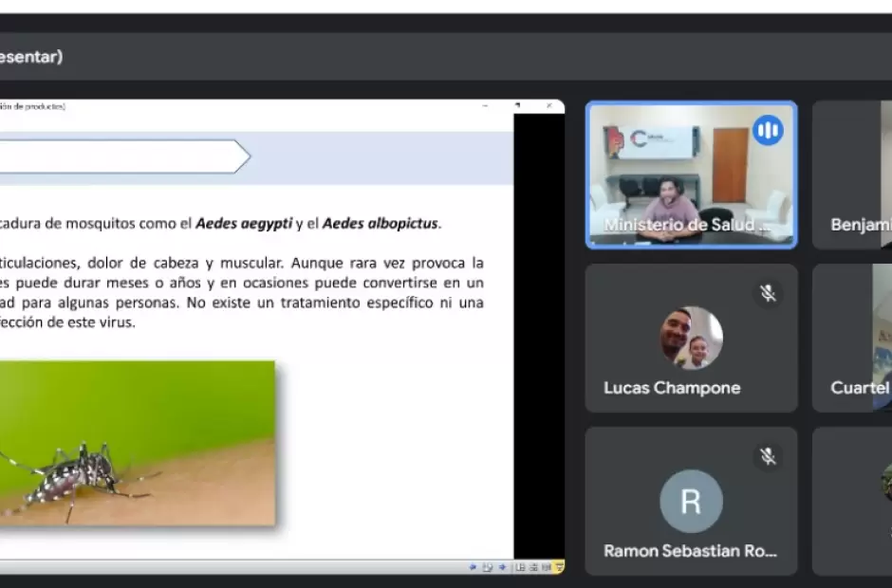This screenshot has height=588, width=892.
Task: Advance to next slide using the right arrow
Action: coord(501,567)
